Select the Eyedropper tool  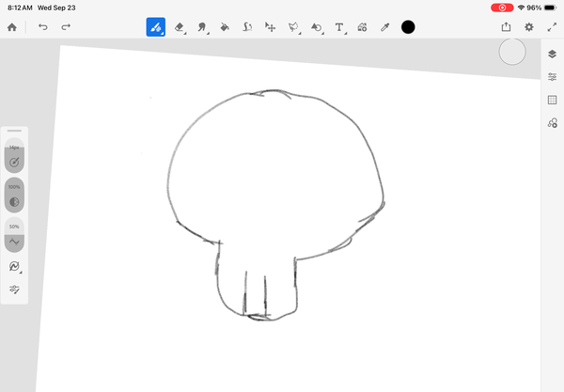(x=384, y=27)
